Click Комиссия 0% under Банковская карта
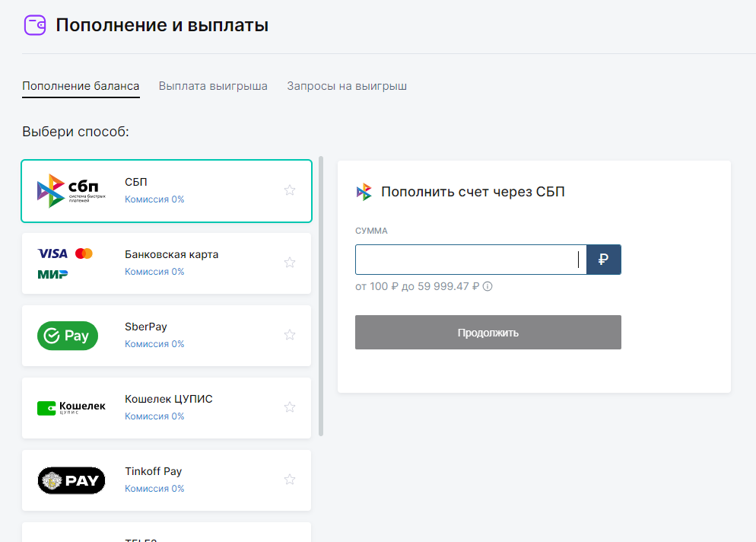This screenshot has width=756, height=542. click(x=154, y=272)
